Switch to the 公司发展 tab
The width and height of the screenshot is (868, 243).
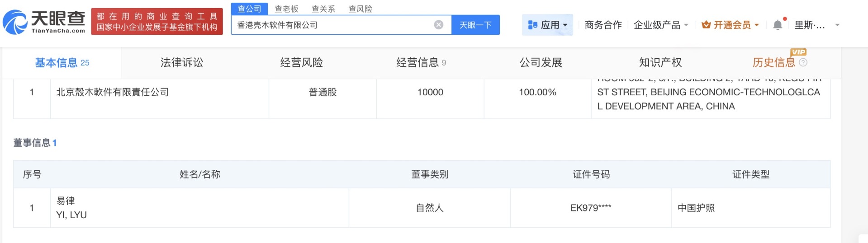point(541,63)
